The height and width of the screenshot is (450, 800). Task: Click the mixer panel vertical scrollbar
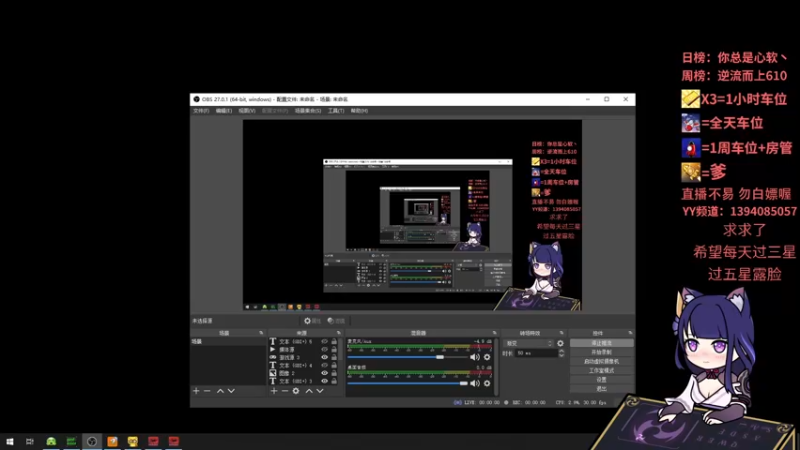(x=495, y=365)
